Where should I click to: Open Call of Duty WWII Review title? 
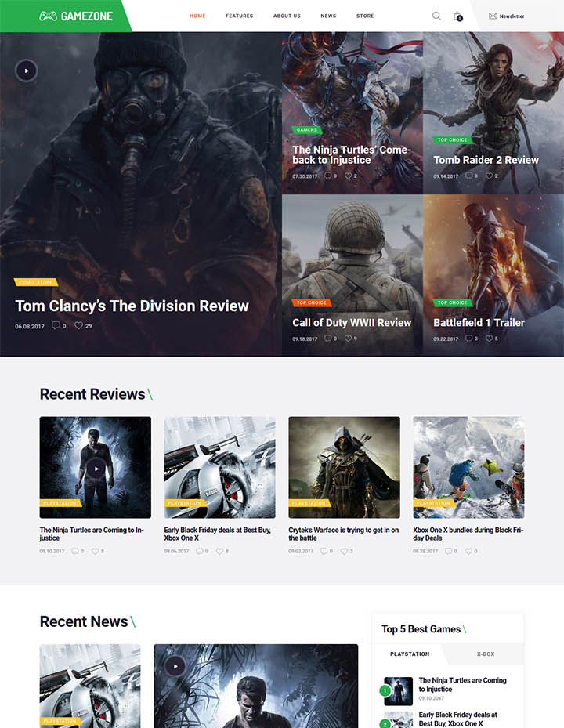(x=352, y=323)
